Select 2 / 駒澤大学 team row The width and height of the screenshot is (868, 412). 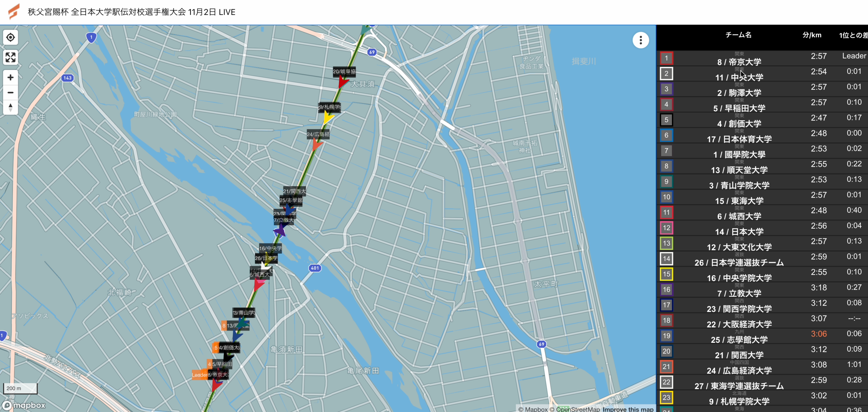tap(739, 93)
